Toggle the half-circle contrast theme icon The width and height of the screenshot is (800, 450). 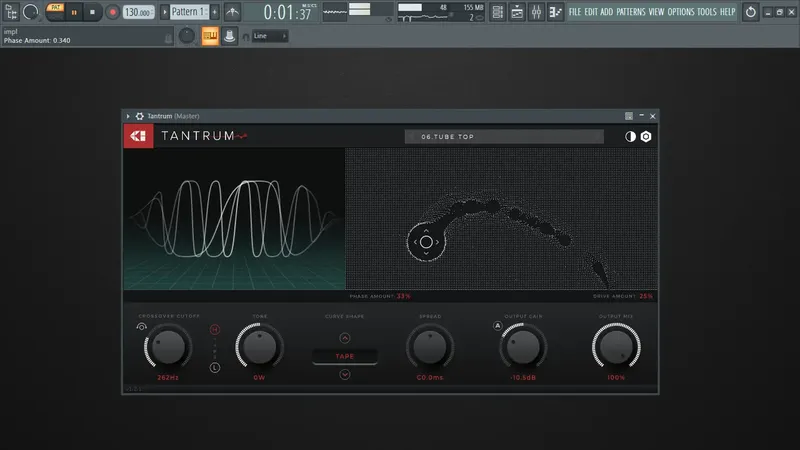pyautogui.click(x=630, y=137)
